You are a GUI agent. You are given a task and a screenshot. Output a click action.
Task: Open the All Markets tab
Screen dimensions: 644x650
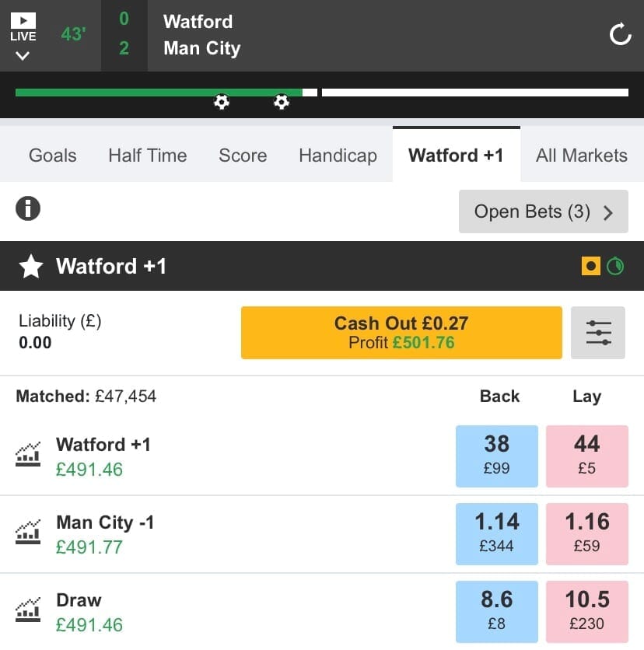tap(581, 156)
